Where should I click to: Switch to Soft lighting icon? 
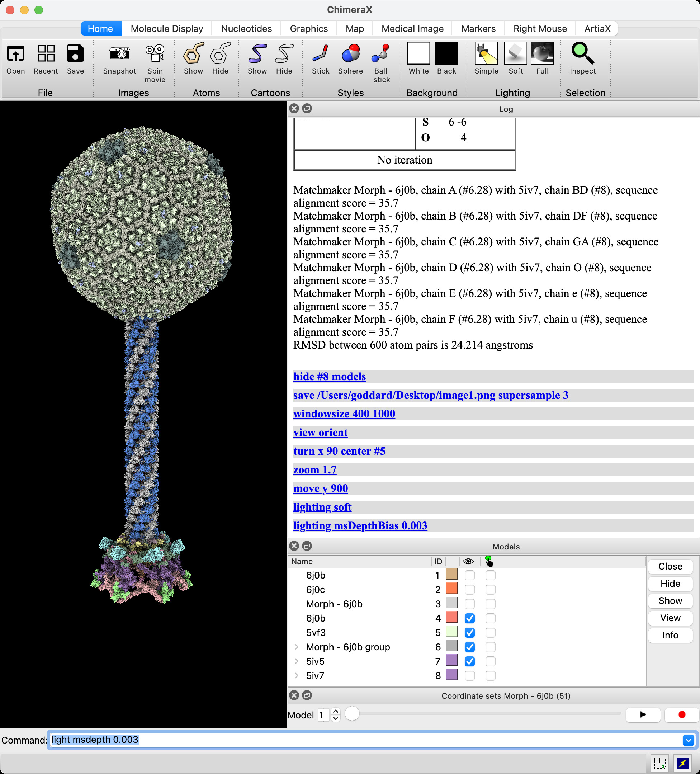515,54
